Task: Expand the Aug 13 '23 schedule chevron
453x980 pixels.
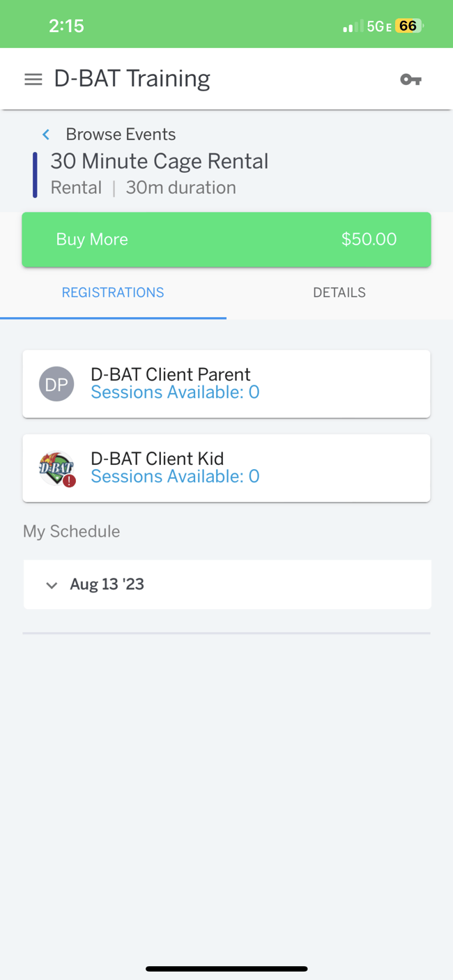Action: point(52,585)
